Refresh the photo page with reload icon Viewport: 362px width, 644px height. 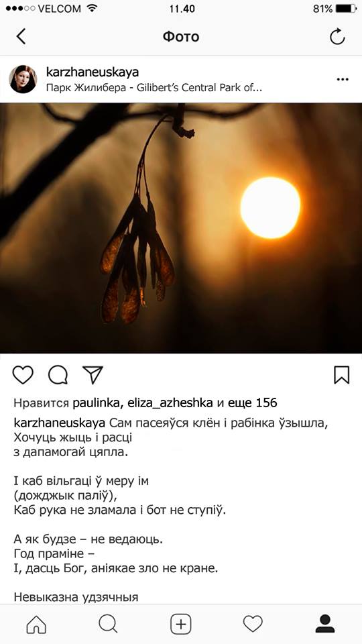coord(337,36)
